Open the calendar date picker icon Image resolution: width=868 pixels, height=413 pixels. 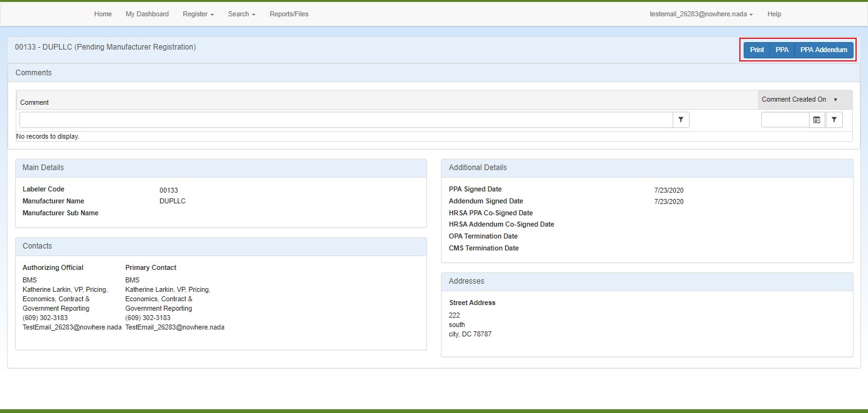(816, 119)
